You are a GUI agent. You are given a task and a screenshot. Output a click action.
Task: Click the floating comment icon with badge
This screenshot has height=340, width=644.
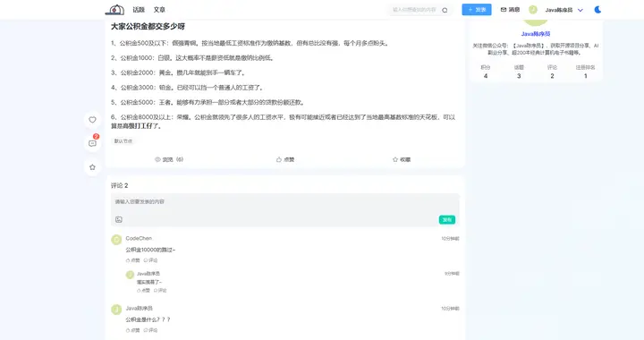[92, 143]
